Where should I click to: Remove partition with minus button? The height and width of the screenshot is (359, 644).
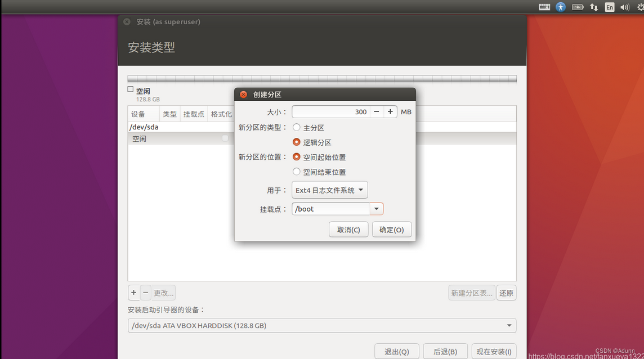[x=145, y=293]
